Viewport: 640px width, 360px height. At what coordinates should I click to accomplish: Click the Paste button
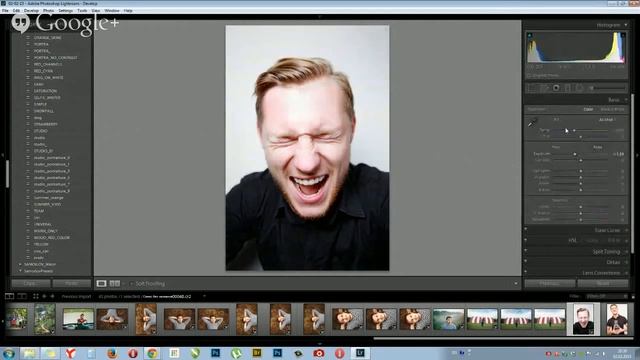pyautogui.click(x=72, y=283)
